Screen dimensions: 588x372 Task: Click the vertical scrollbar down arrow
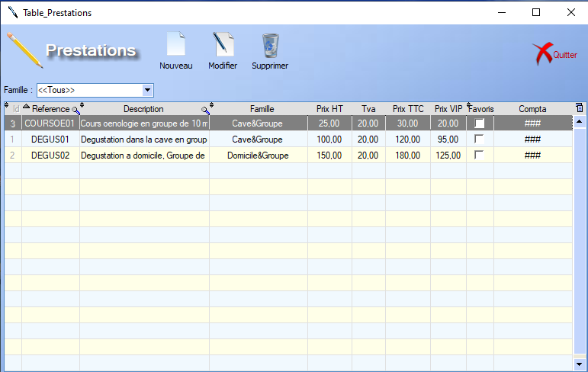(x=580, y=364)
